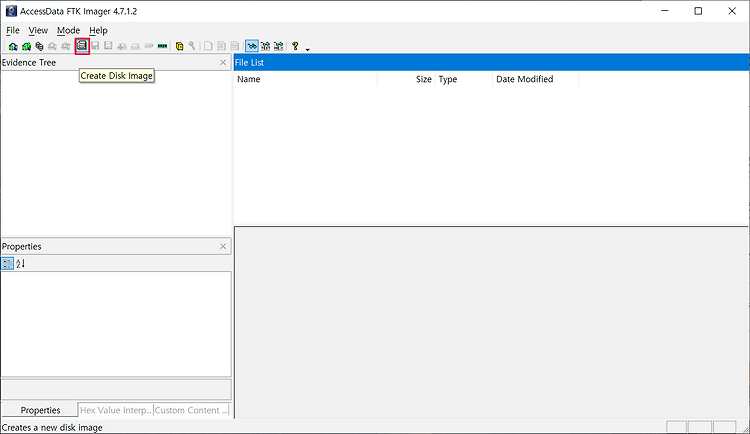Switch to the Properties bottom tab
This screenshot has width=750, height=434.
pos(40,410)
